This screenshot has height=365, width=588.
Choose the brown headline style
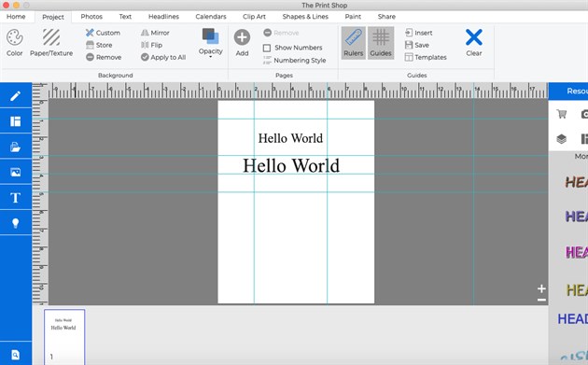tap(577, 182)
